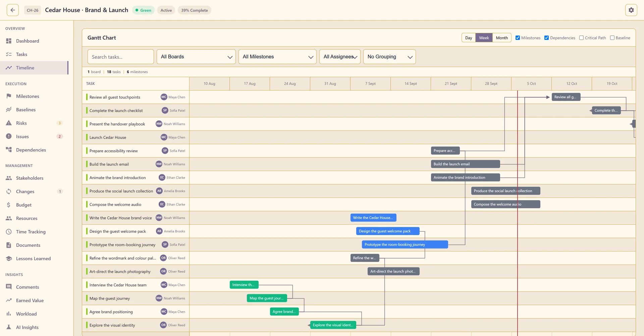Click the Comments speech icon

(x=9, y=287)
